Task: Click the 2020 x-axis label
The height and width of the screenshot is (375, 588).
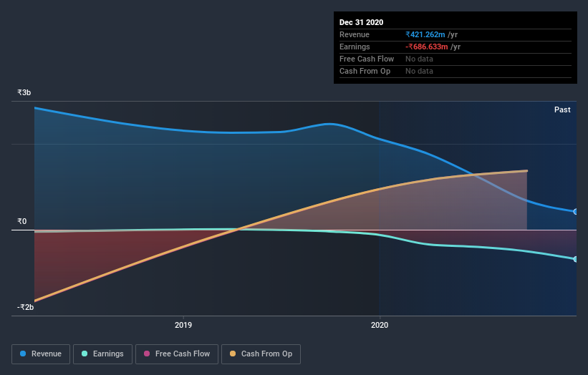Action: 380,325
